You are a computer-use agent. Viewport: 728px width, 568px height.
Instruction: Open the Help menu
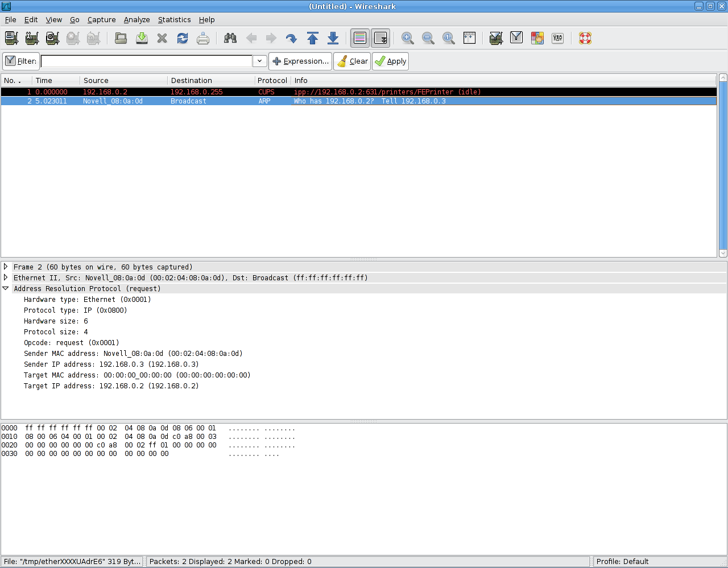point(207,19)
